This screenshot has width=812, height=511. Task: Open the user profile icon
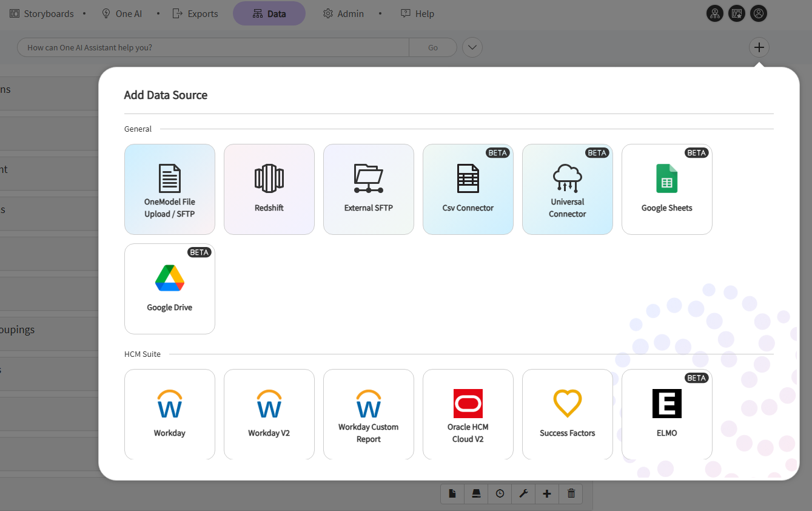pyautogui.click(x=758, y=13)
